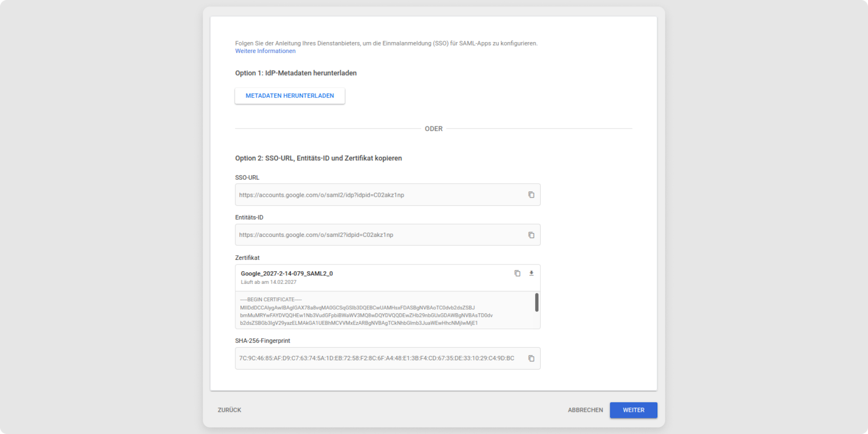The image size is (868, 434).
Task: Click the SSO instructions text starting 'Folgen Sie'
Action: point(386,43)
